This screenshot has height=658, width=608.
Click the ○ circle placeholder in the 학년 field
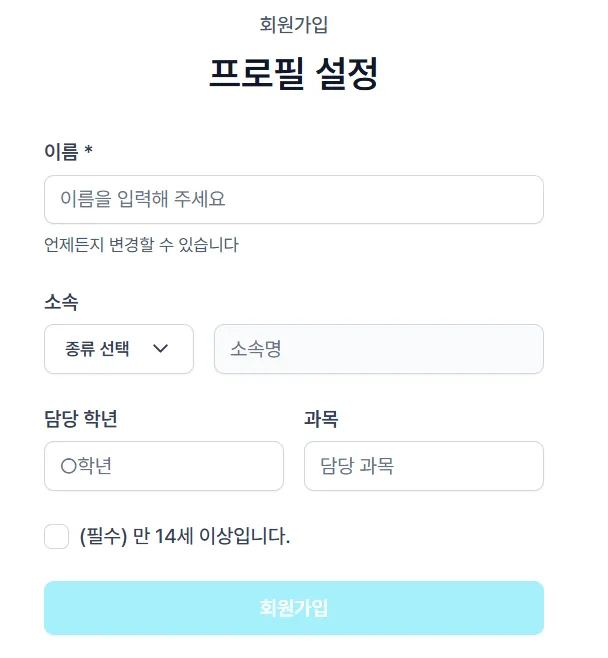(68, 466)
